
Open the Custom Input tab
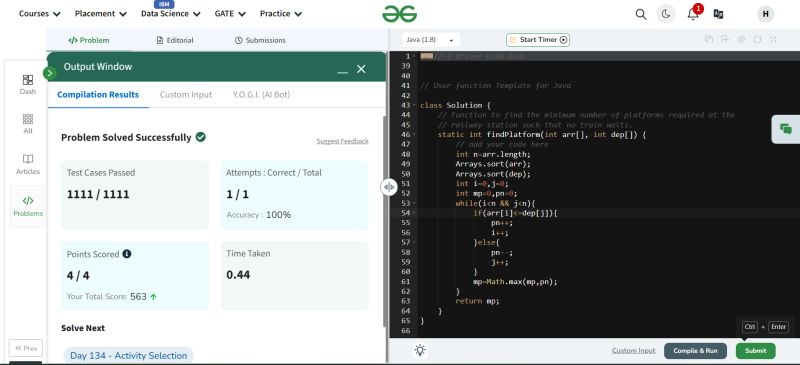click(186, 94)
